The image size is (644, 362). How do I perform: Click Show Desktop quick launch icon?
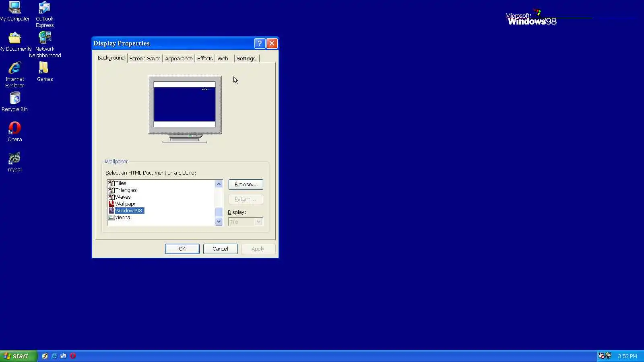pos(45,356)
